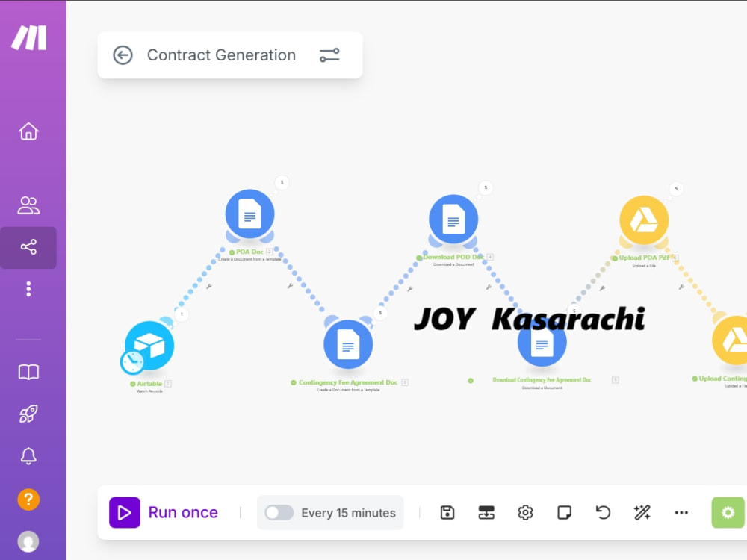This screenshot has height=560, width=747.
Task: Select the Upload POA Pdf Drive module
Action: coord(644,220)
